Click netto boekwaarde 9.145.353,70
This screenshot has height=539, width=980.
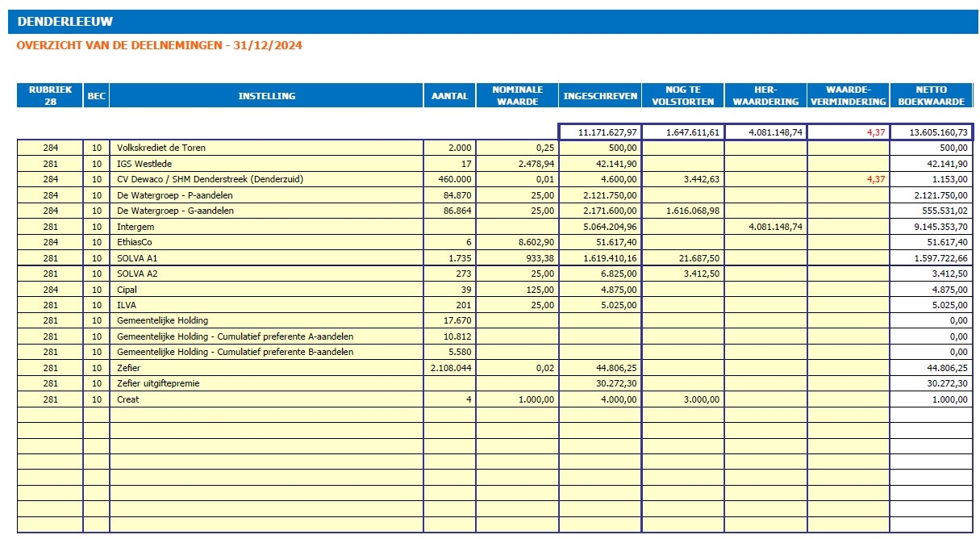(932, 227)
